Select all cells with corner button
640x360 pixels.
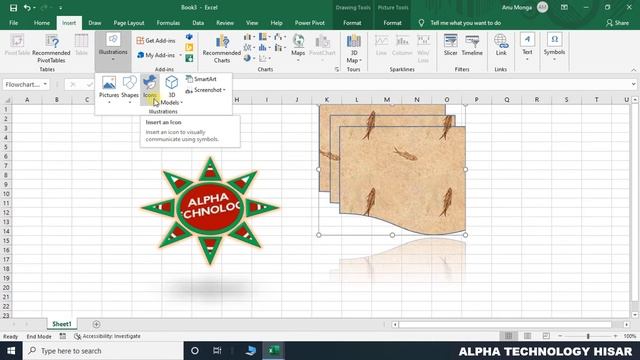pyautogui.click(x=7, y=100)
